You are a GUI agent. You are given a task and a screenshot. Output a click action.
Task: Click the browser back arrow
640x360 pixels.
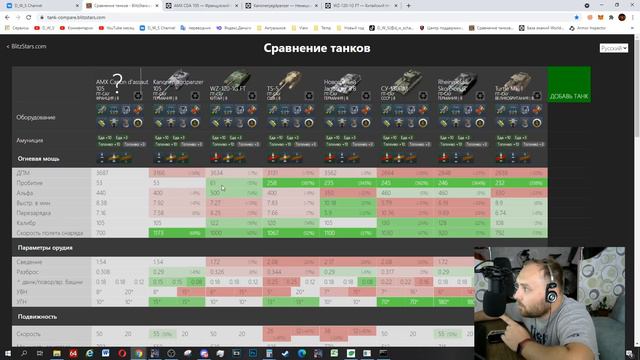[7, 18]
